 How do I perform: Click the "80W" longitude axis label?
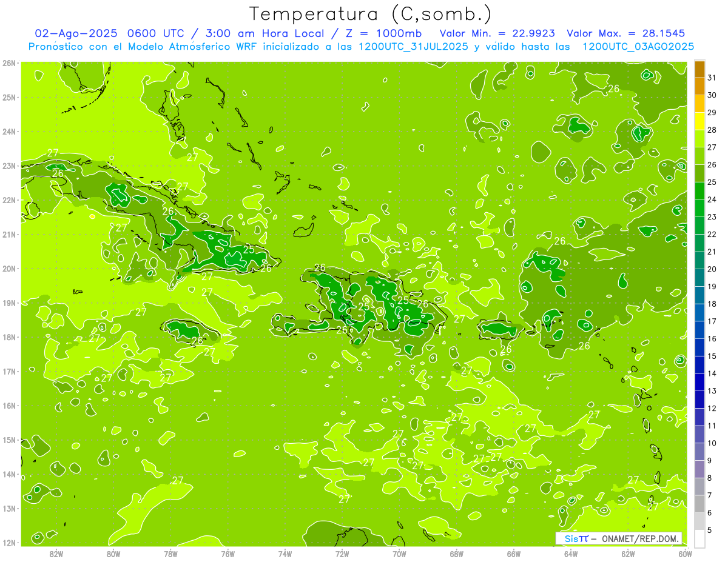pos(113,554)
